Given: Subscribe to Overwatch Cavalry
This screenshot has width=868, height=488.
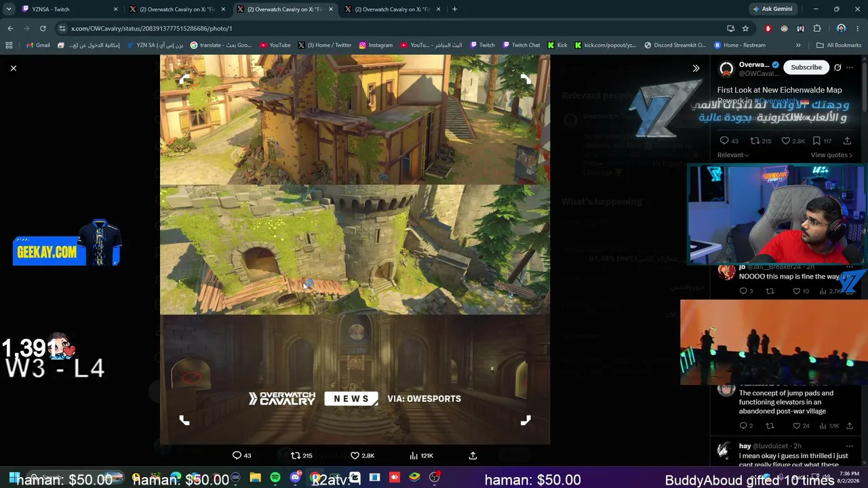Looking at the screenshot, I should (x=806, y=67).
